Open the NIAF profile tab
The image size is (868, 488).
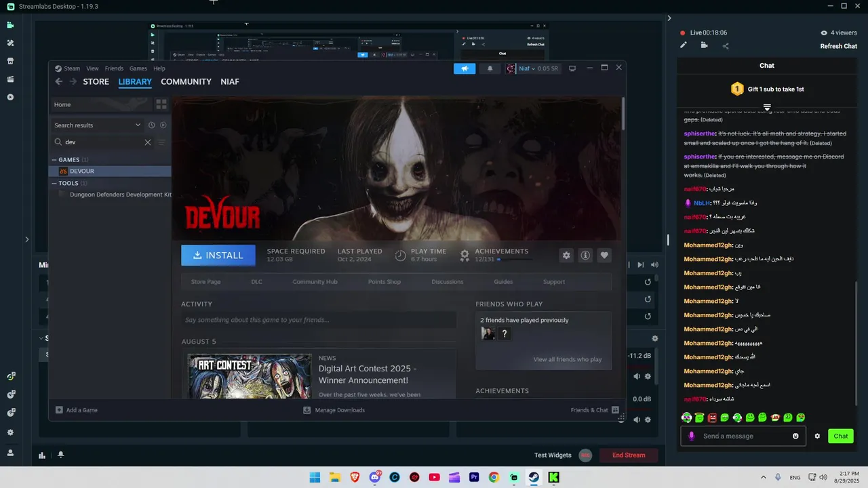point(230,81)
